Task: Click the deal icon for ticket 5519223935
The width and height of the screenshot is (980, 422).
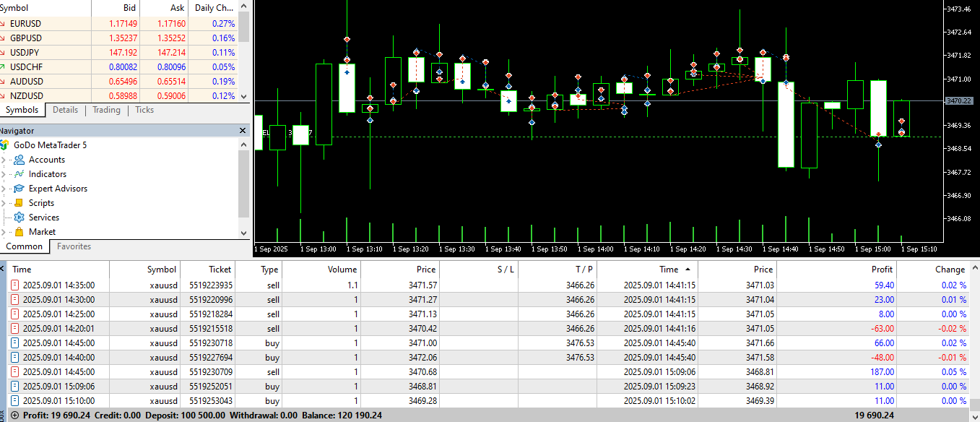Action: tap(15, 285)
